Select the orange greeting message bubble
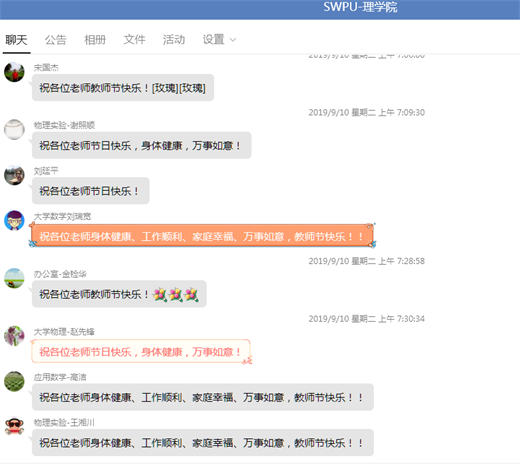 [x=202, y=236]
